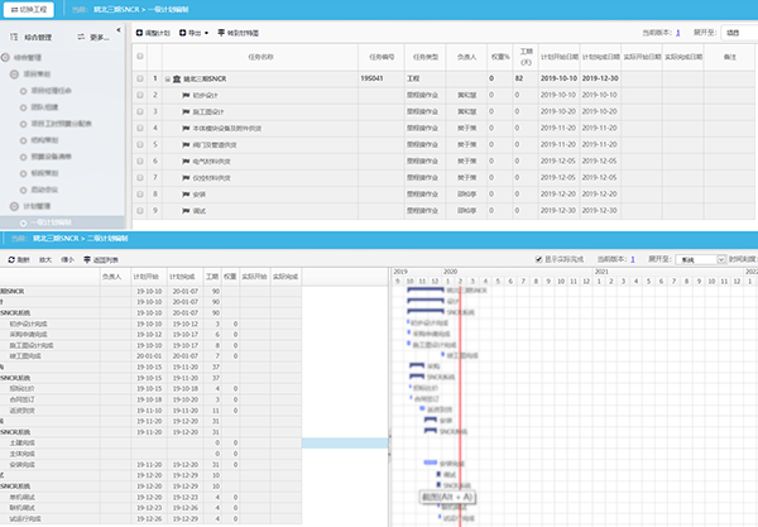Click the 调整计划 plus icon
Viewport: 758px width, 527px height.
point(140,33)
